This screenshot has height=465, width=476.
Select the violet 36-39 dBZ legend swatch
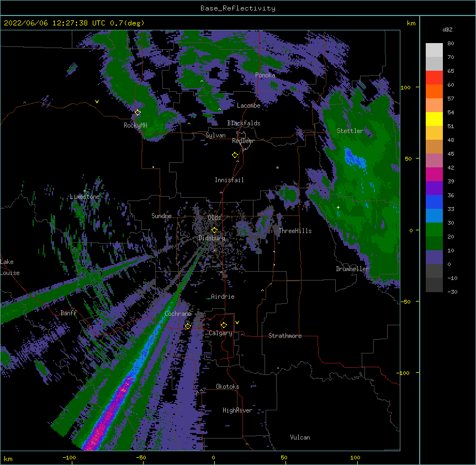(x=434, y=188)
